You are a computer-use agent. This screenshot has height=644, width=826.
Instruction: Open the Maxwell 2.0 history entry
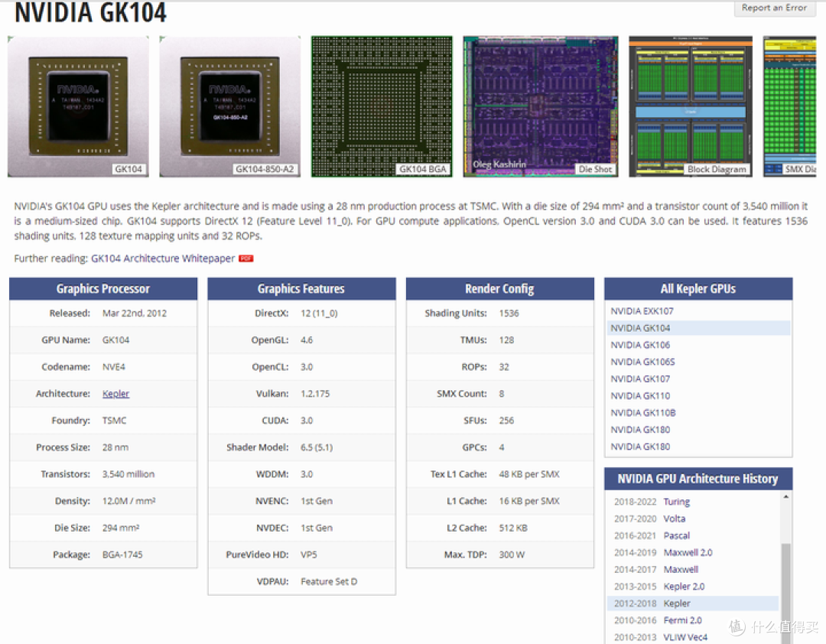[688, 552]
